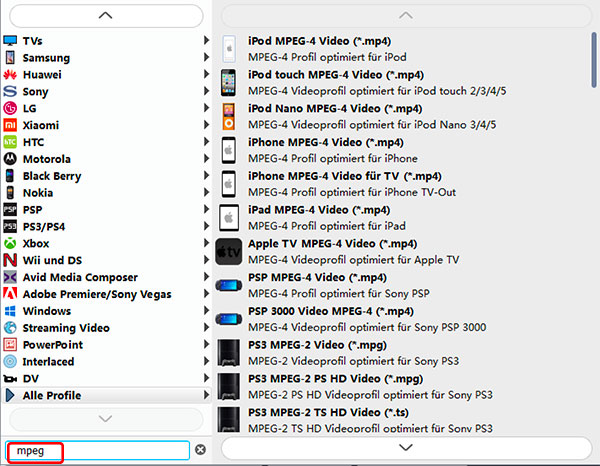Image resolution: width=600 pixels, height=466 pixels.
Task: Click the Huawei logo icon
Action: point(10,74)
